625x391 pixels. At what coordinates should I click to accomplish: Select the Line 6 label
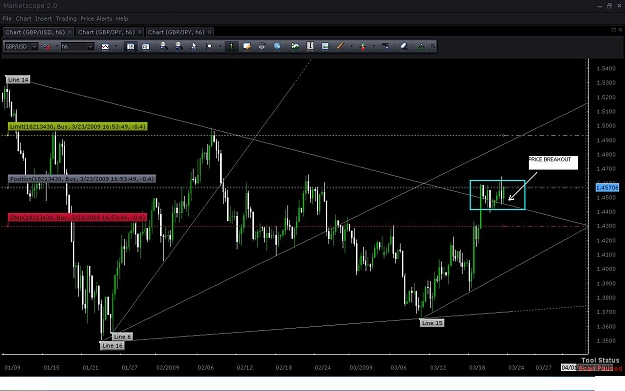point(122,337)
